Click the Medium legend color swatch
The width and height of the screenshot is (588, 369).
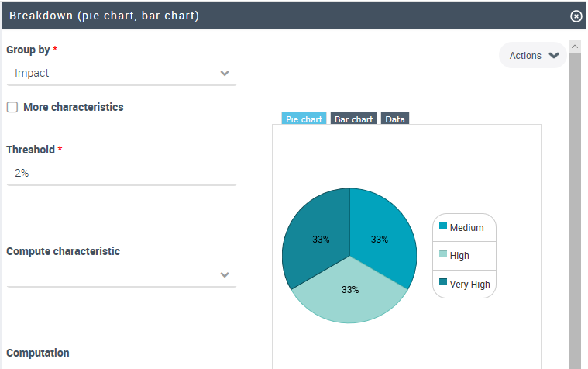443,226
